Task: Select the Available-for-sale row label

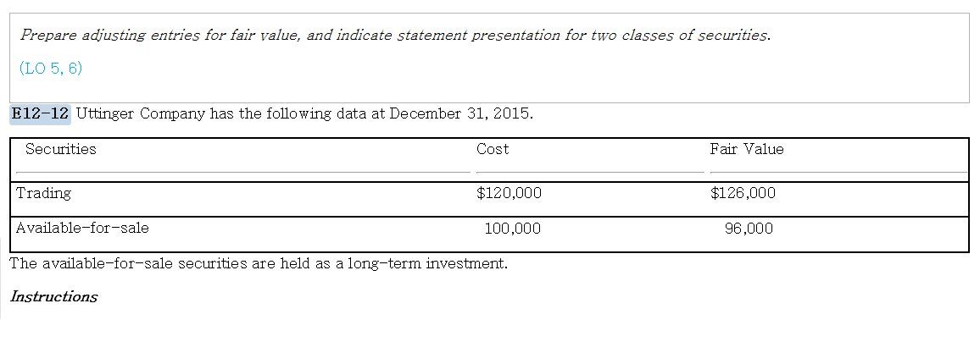Action: pyautogui.click(x=82, y=229)
